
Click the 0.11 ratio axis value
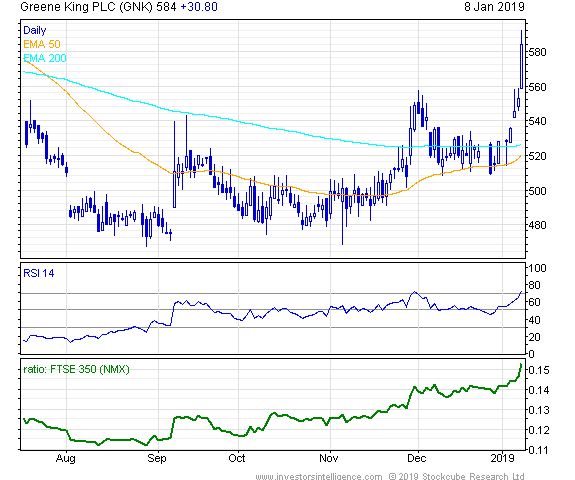[x=539, y=450]
